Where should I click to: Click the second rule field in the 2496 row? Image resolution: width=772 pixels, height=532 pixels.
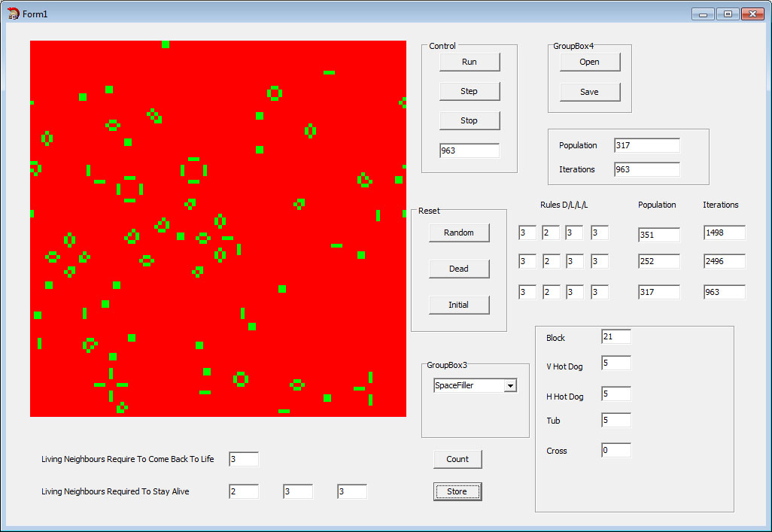click(x=551, y=261)
